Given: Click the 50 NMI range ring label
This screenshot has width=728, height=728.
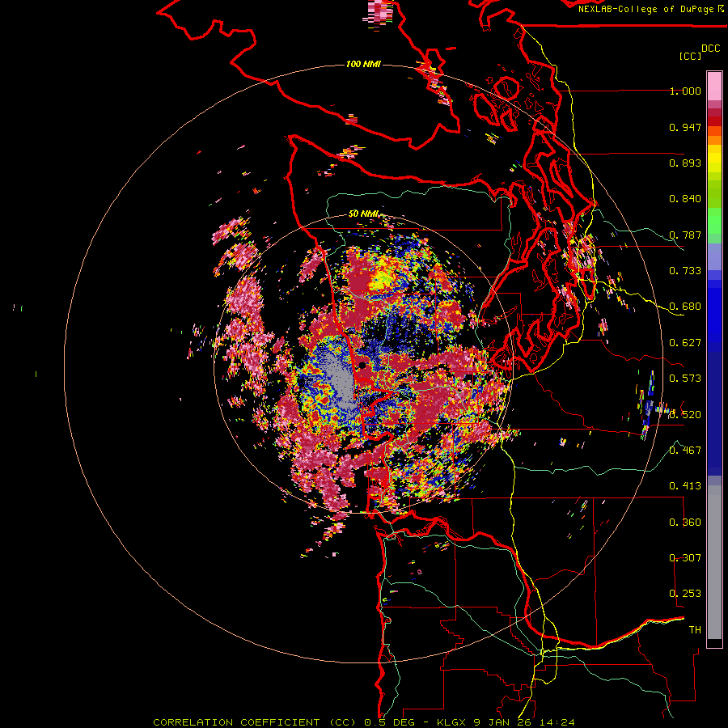Looking at the screenshot, I should 363,214.
